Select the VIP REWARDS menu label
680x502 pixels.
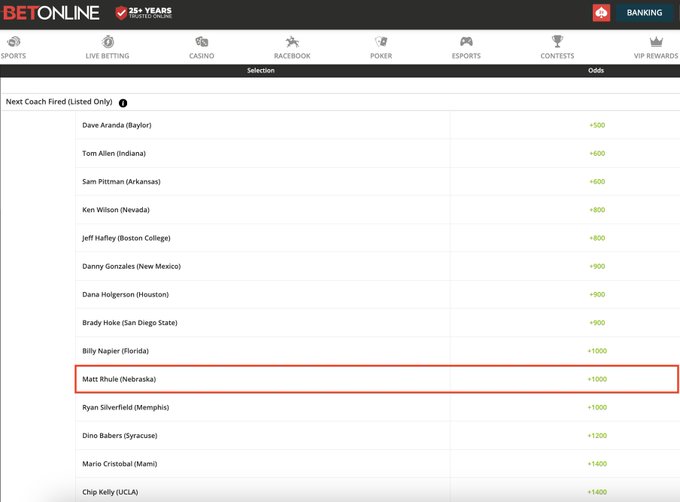click(656, 56)
